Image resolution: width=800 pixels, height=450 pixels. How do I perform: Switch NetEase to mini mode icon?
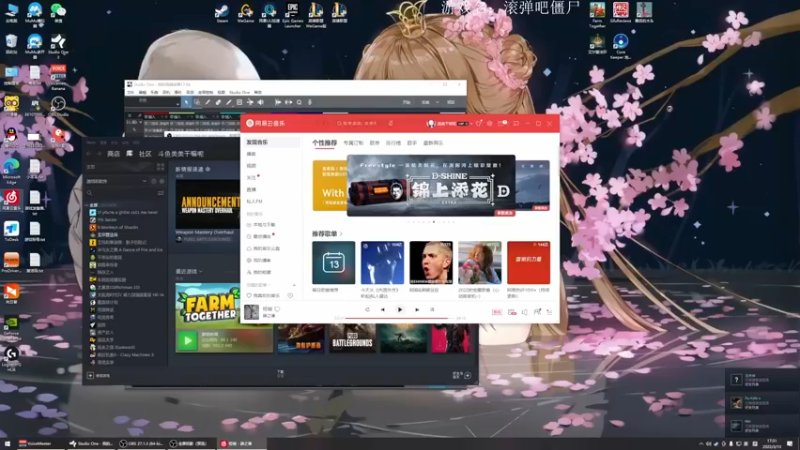516,123
